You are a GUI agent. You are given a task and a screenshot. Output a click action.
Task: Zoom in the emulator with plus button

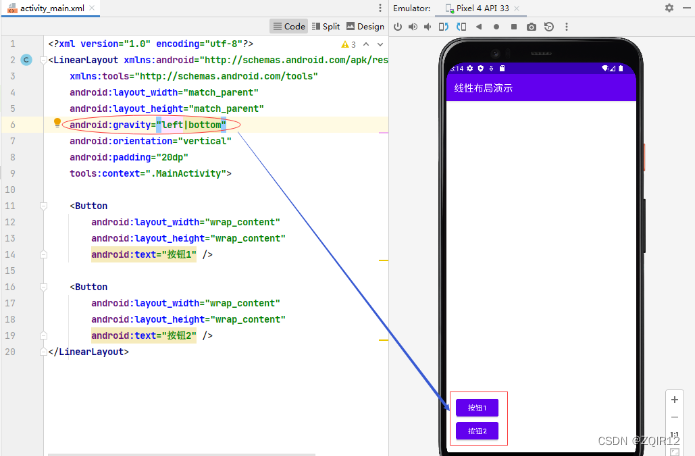674,399
